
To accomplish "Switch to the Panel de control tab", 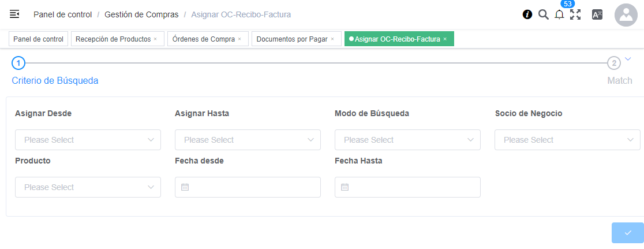I will (38, 39).
